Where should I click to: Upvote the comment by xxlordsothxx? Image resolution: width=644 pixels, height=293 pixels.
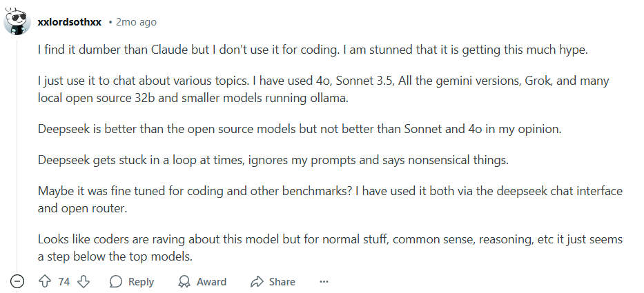[x=46, y=281]
